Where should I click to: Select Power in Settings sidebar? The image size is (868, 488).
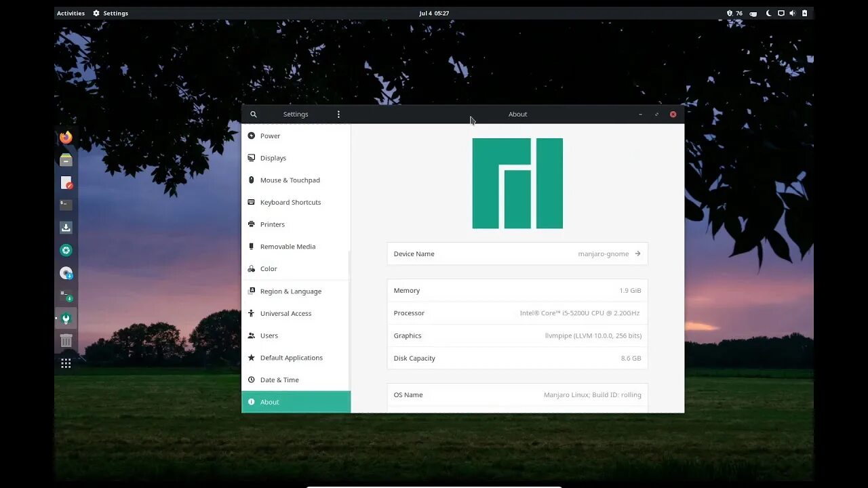(x=296, y=136)
